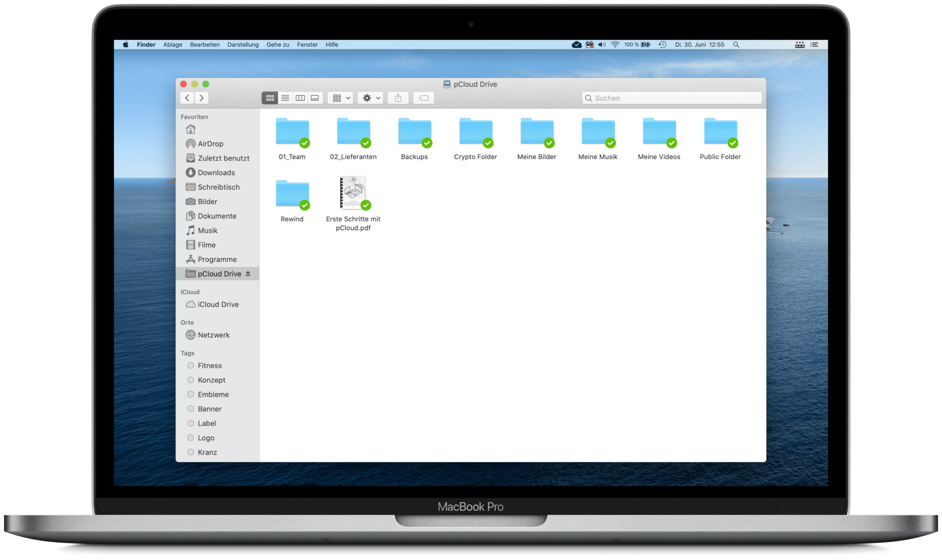Open the Darstellung menu

[x=243, y=44]
